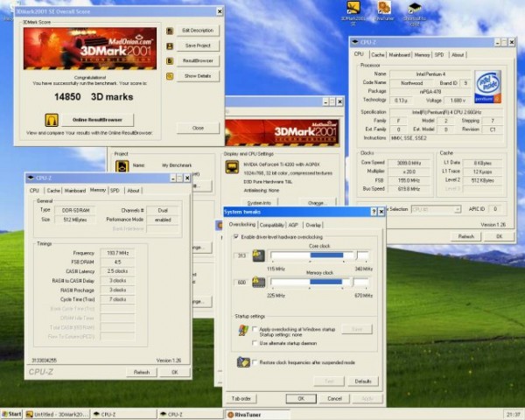Image resolution: width=525 pixels, height=420 pixels.
Task: Click the Tab order button
Action: (241, 399)
